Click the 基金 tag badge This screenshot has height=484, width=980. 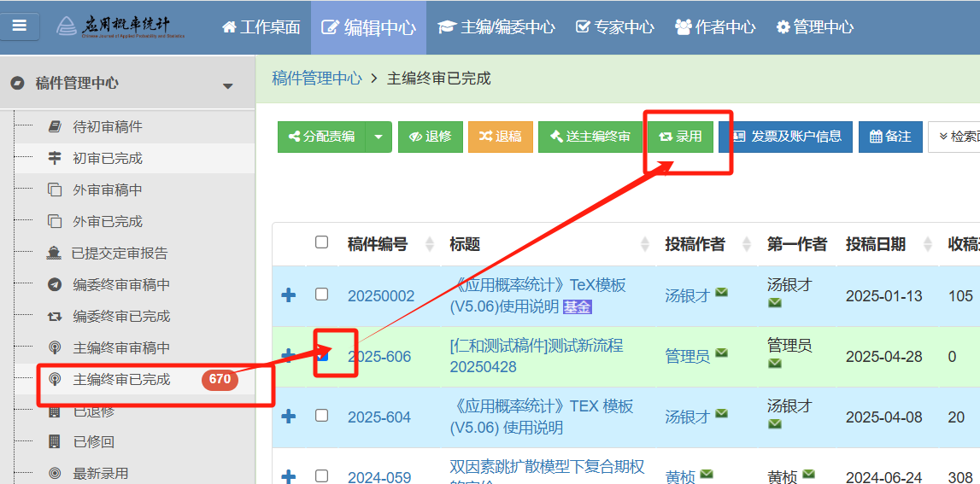click(578, 306)
